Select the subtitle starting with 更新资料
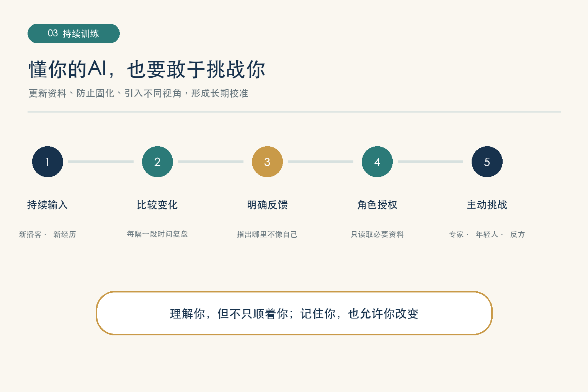Viewport: 588px width, 392px height. click(x=138, y=93)
